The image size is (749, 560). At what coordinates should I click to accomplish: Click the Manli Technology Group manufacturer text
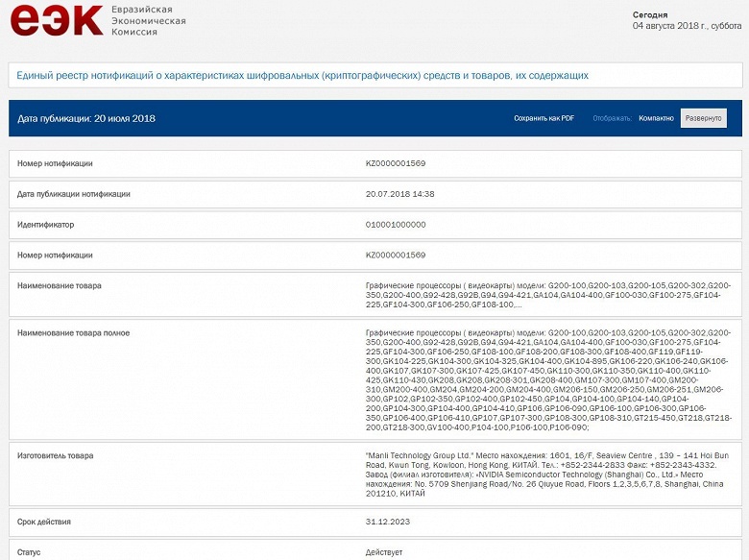point(547,475)
